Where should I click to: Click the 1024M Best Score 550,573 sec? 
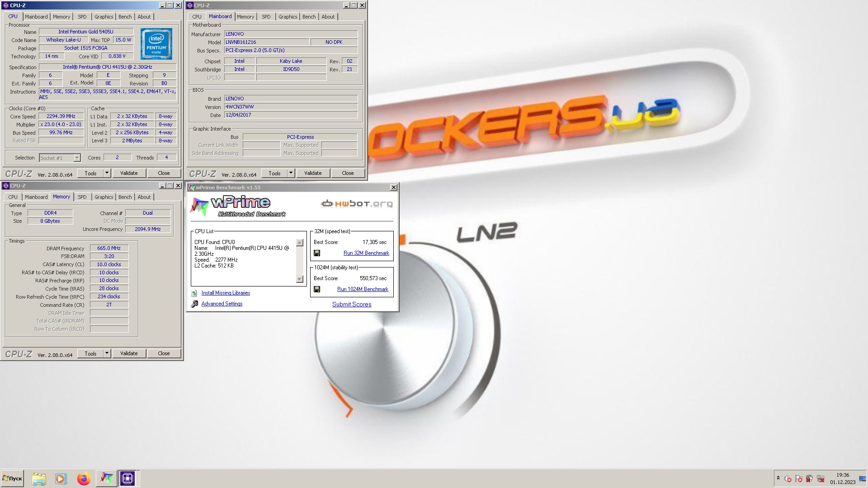pos(373,278)
